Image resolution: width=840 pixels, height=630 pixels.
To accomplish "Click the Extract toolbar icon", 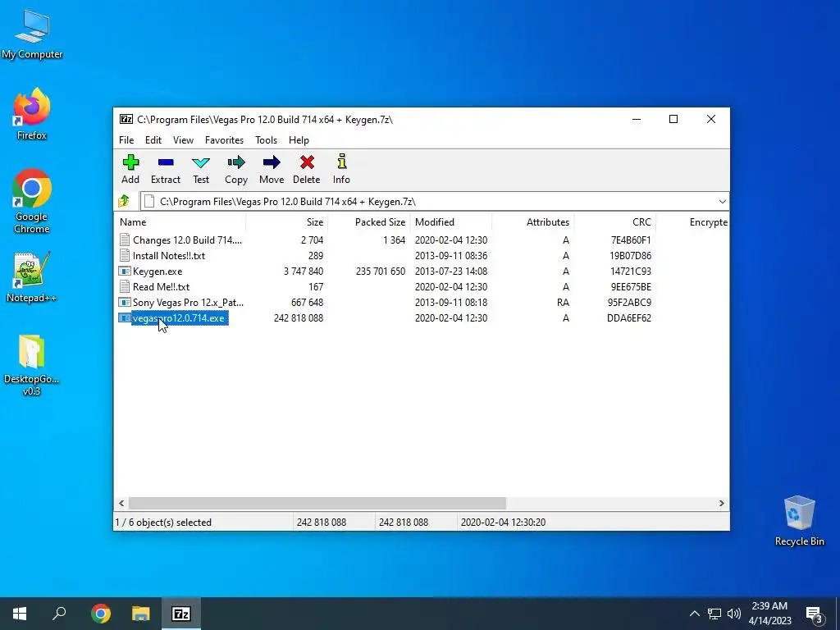I will pyautogui.click(x=166, y=162).
